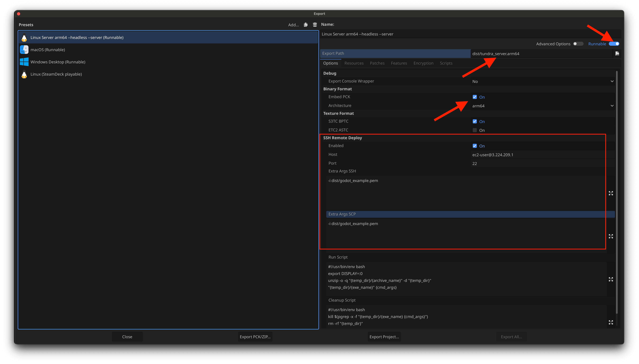Click the Binary Format section header
This screenshot has width=639, height=364.
point(337,89)
